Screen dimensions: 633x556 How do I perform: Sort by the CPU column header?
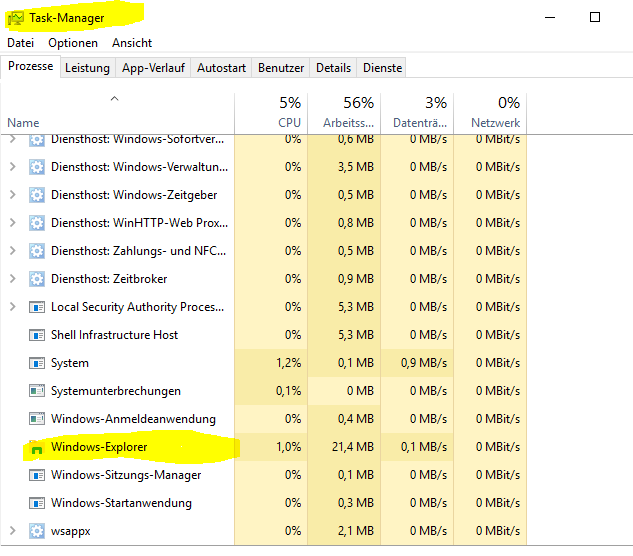[271, 113]
